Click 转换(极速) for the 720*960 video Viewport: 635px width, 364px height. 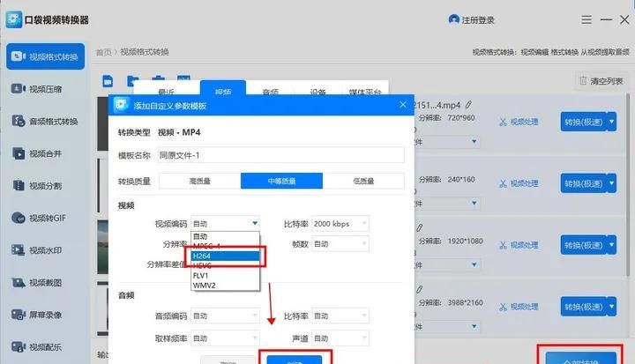pos(584,122)
